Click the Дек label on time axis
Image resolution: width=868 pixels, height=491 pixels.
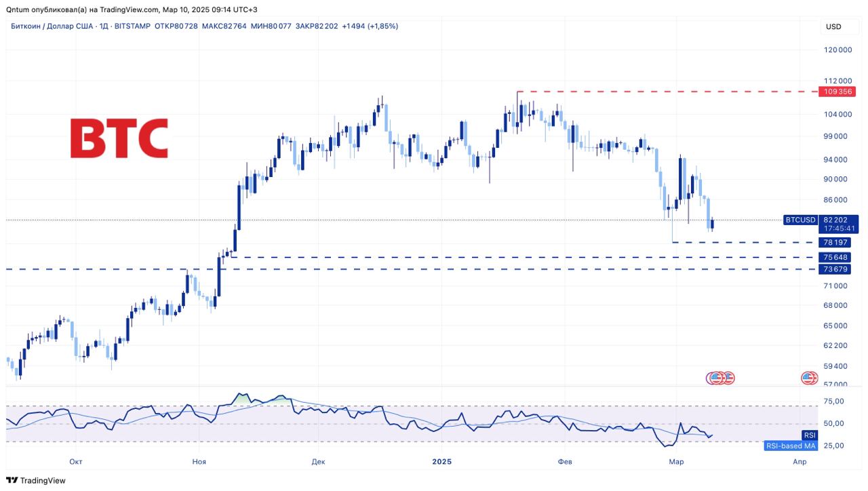(x=318, y=462)
